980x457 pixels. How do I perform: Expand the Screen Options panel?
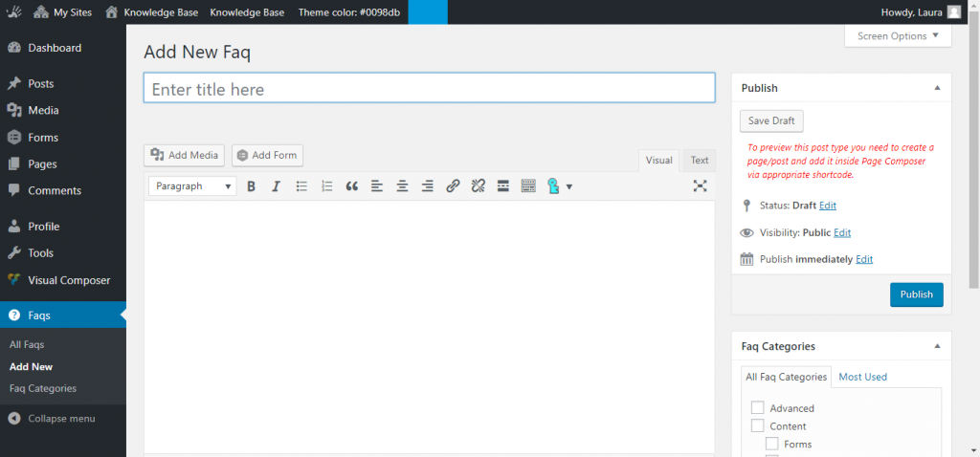pyautogui.click(x=898, y=36)
